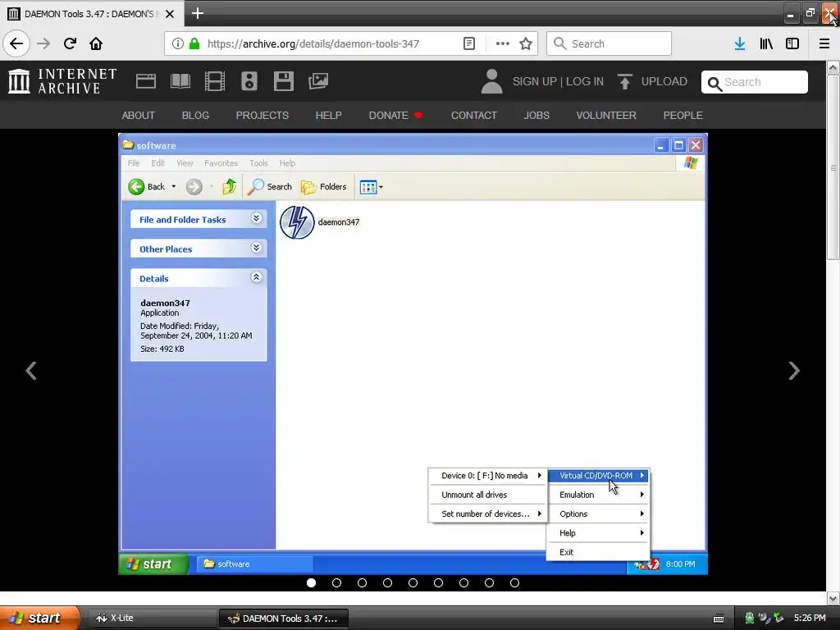Open the browser Library icon
The height and width of the screenshot is (630, 840).
(766, 43)
